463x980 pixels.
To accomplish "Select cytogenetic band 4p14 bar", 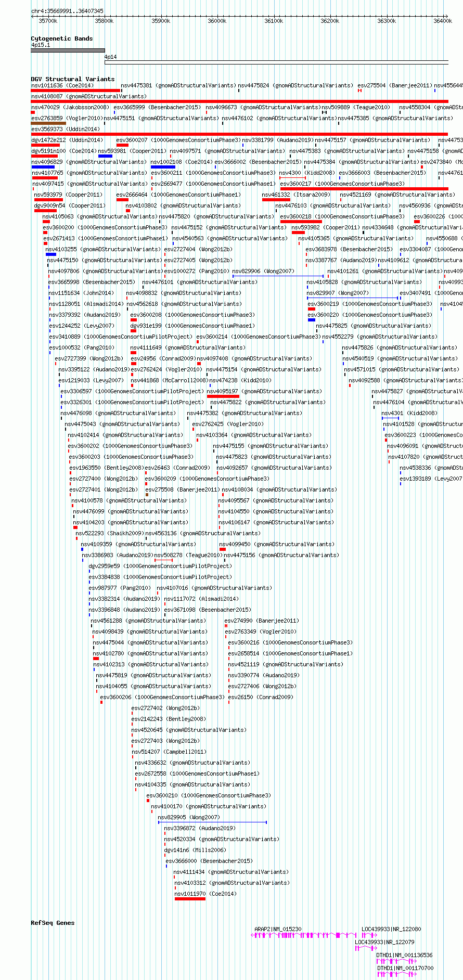I will click(x=276, y=62).
